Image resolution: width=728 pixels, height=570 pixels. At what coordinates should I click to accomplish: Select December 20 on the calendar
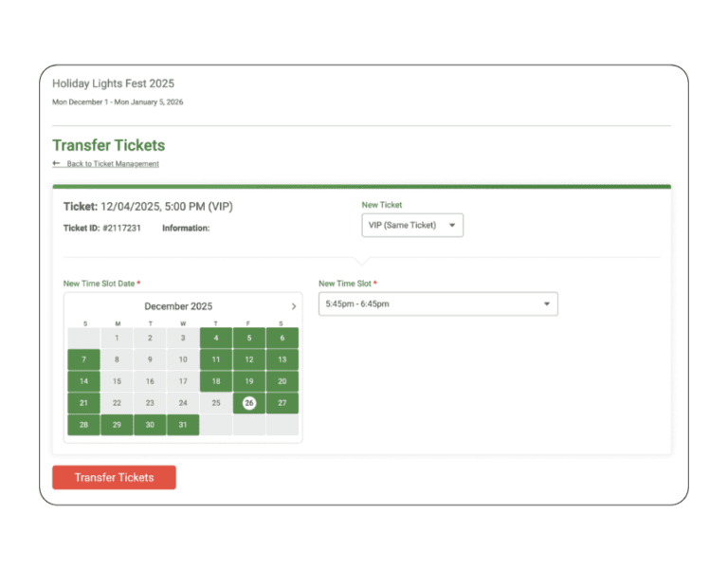point(282,381)
